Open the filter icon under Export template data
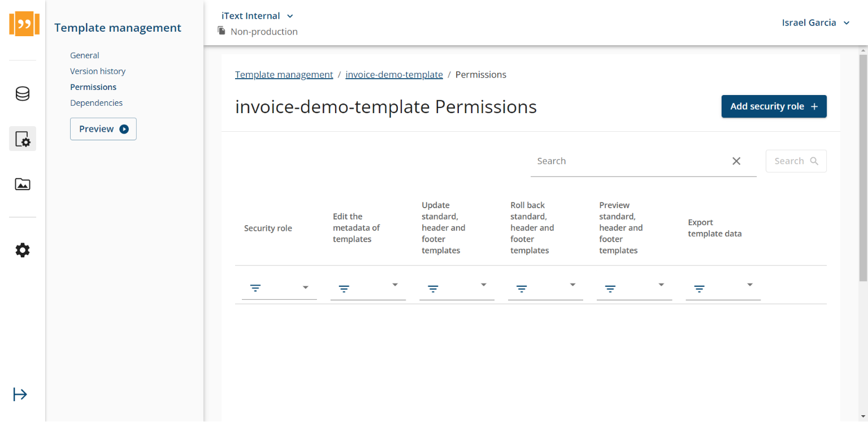The width and height of the screenshot is (868, 422). pos(699,288)
